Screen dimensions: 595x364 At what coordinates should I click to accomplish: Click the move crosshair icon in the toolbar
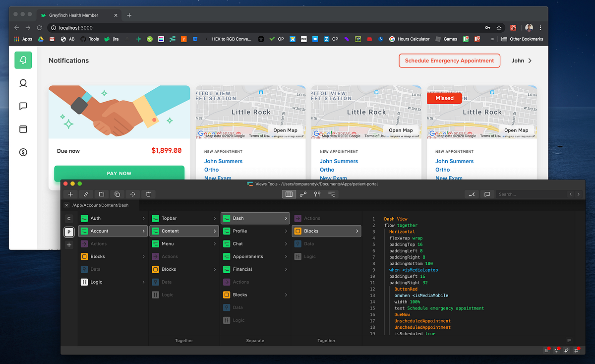(x=132, y=194)
